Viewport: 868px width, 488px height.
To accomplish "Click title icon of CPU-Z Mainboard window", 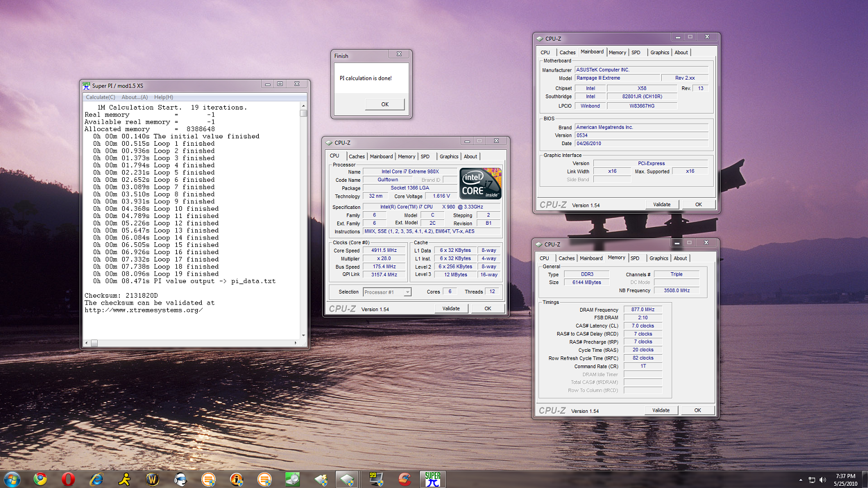I will pos(540,39).
